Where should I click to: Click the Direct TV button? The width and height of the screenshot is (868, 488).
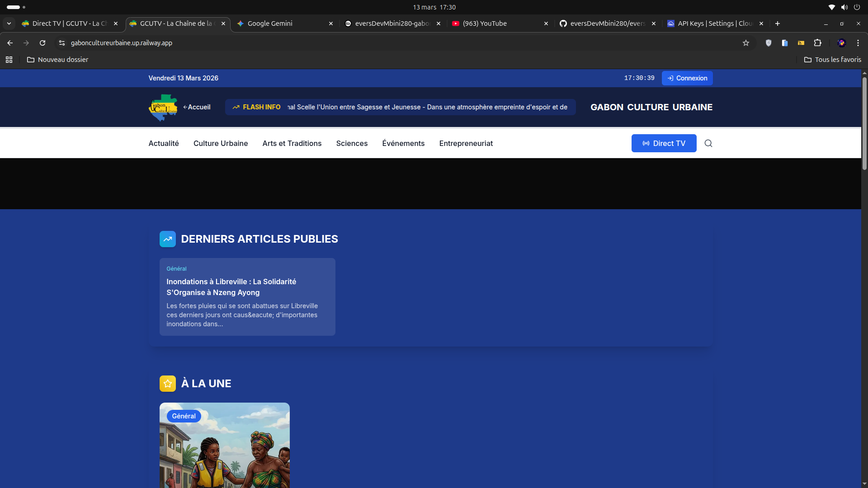[x=664, y=143]
